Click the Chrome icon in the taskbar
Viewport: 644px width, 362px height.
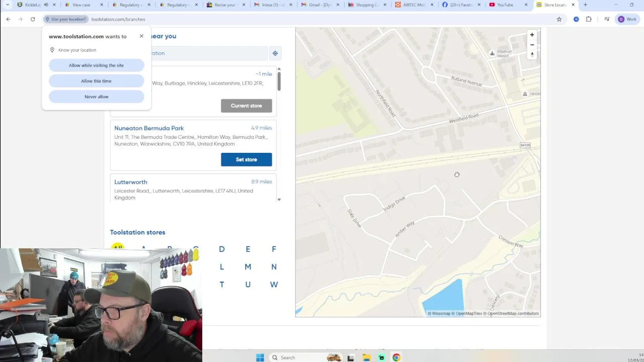point(396,357)
